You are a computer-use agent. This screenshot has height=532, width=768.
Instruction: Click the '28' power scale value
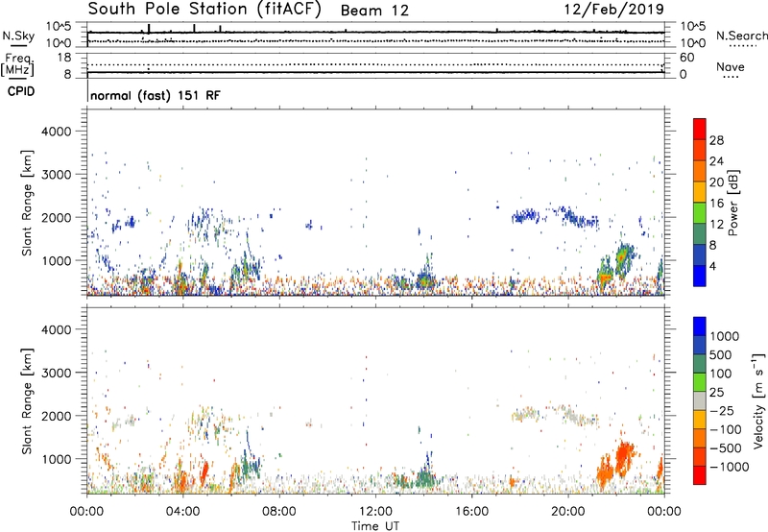click(716, 140)
